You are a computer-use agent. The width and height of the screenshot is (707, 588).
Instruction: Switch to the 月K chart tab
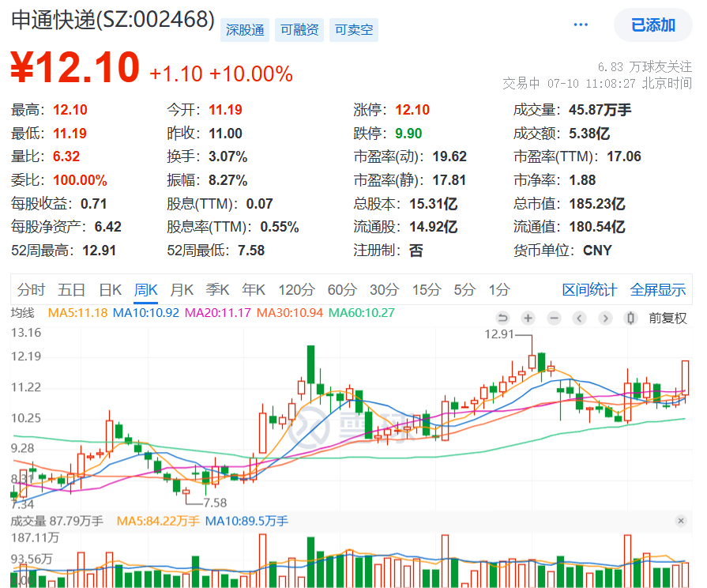[181, 290]
